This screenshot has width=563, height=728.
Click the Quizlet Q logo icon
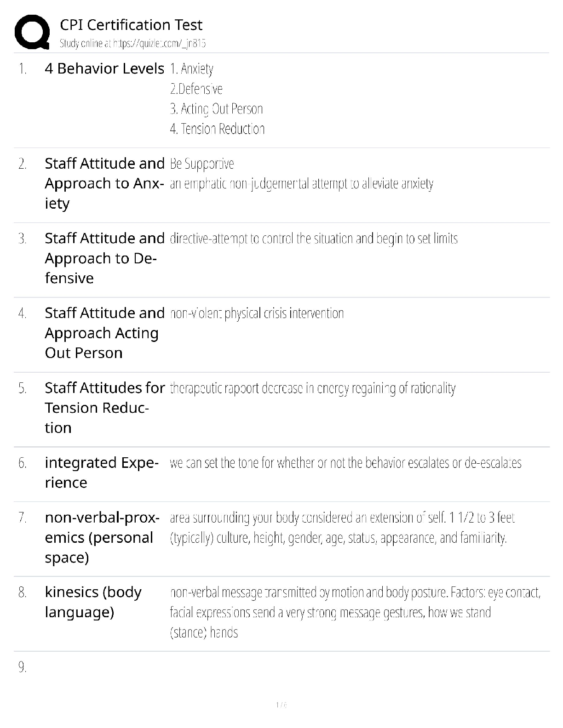(x=32, y=32)
